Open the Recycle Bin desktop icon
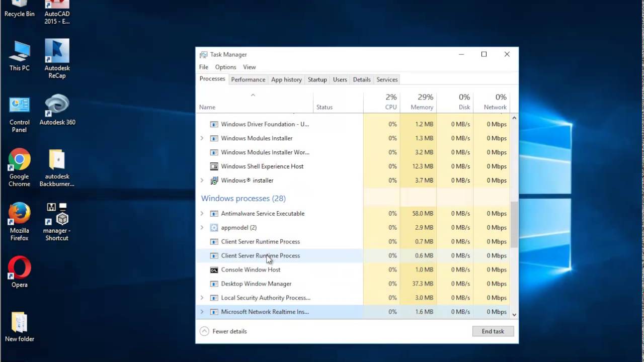Screen dimensions: 644x362 click(x=19, y=9)
